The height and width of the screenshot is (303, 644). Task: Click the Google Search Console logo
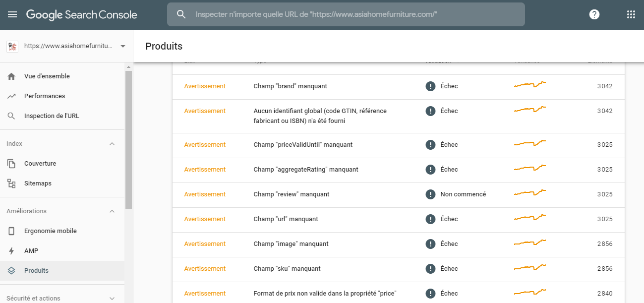click(x=82, y=15)
